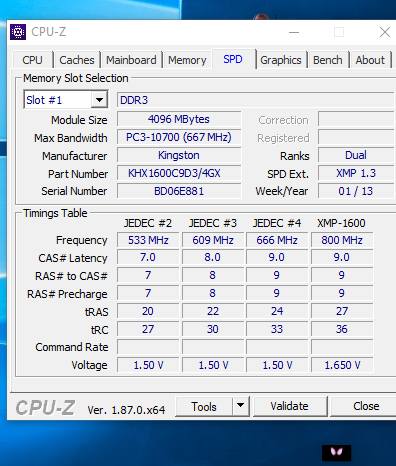396x466 pixels.
Task: Open the Slot #1 dropdown arrow
Action: (99, 100)
